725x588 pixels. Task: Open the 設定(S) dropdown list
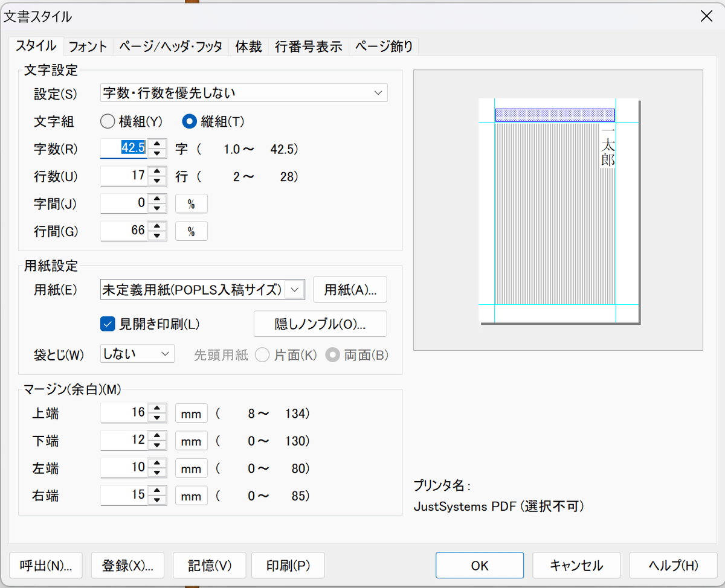[x=243, y=93]
